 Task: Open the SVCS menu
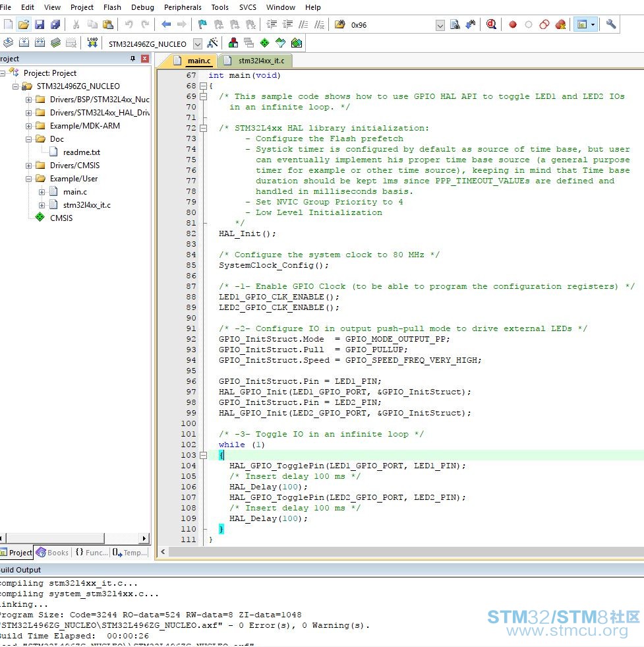click(248, 7)
